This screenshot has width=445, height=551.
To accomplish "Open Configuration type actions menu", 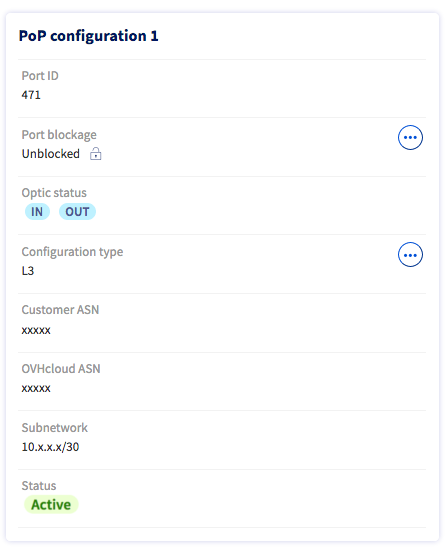I will 410,255.
